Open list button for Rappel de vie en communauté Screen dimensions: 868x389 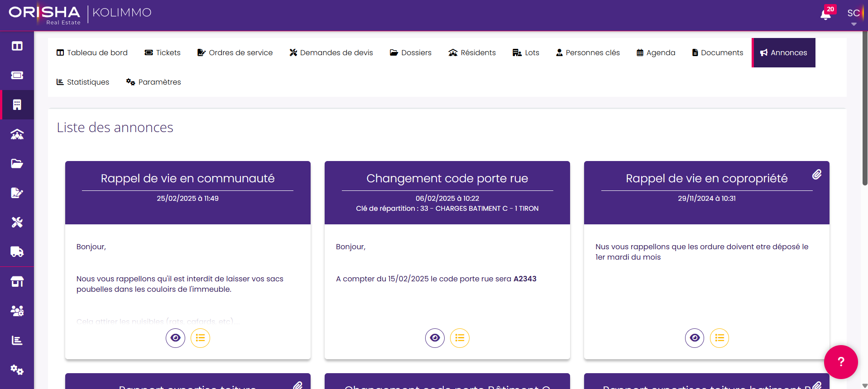(x=200, y=338)
